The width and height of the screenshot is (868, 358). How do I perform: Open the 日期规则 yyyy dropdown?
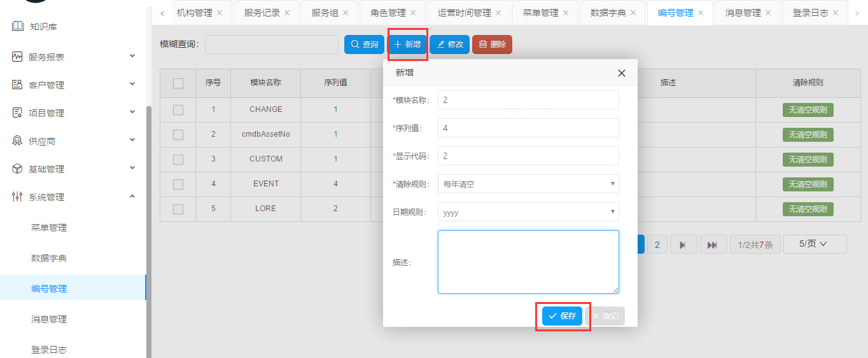528,212
